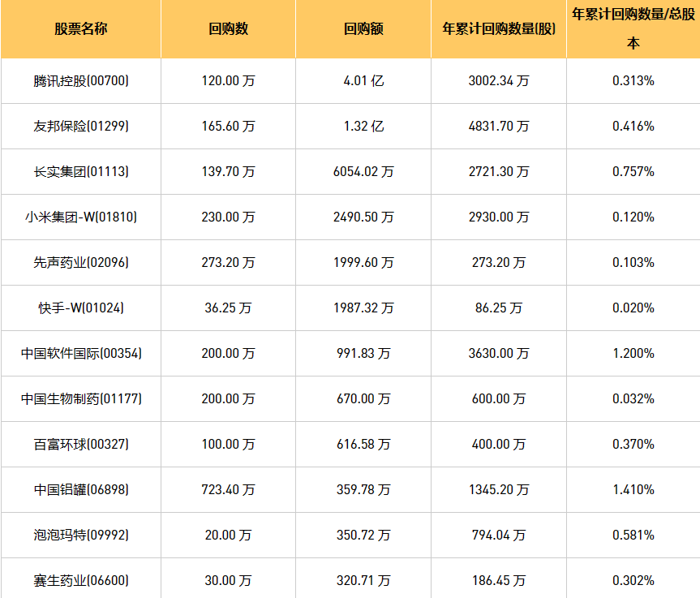This screenshot has height=598, width=700.
Task: Select the 长实集团(01113) stock name
Action: [x=81, y=172]
